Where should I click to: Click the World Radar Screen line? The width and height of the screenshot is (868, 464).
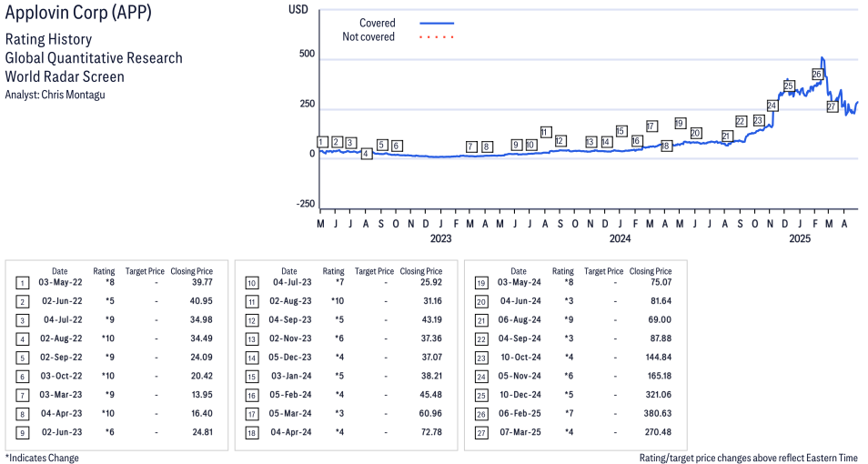(65, 76)
